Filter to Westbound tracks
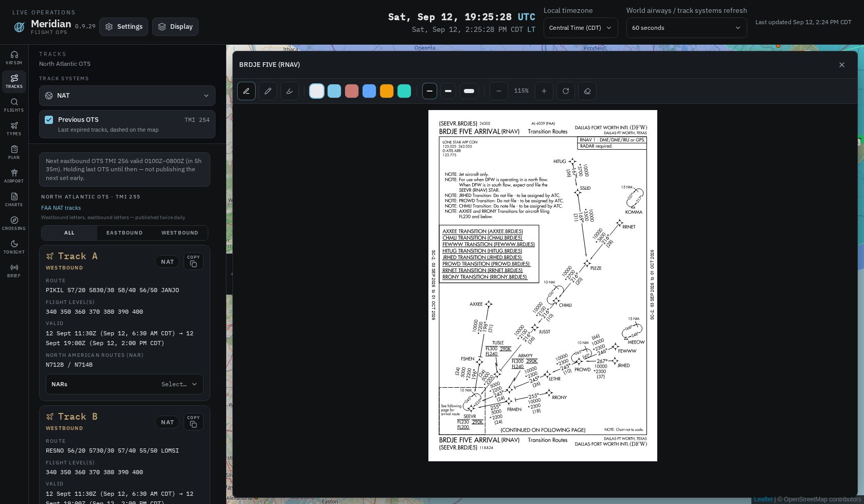Image resolution: width=864 pixels, height=504 pixels. coord(180,233)
